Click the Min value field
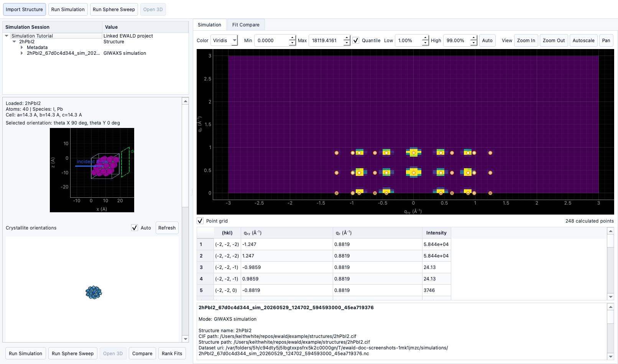The image size is (618, 364). click(271, 41)
